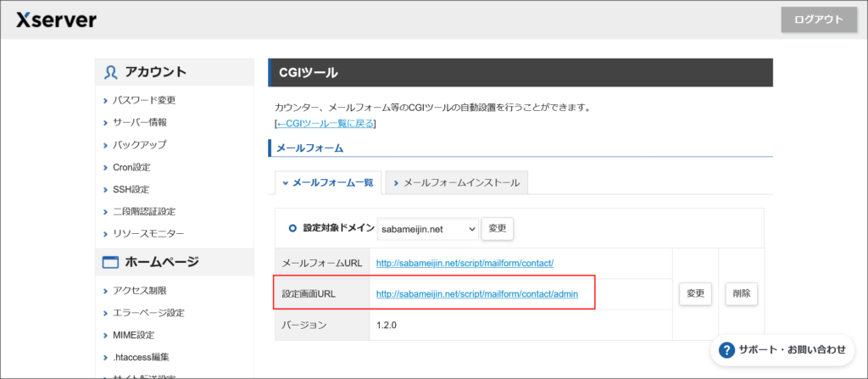Open サポート・お問い合わせ help button

pos(782,349)
